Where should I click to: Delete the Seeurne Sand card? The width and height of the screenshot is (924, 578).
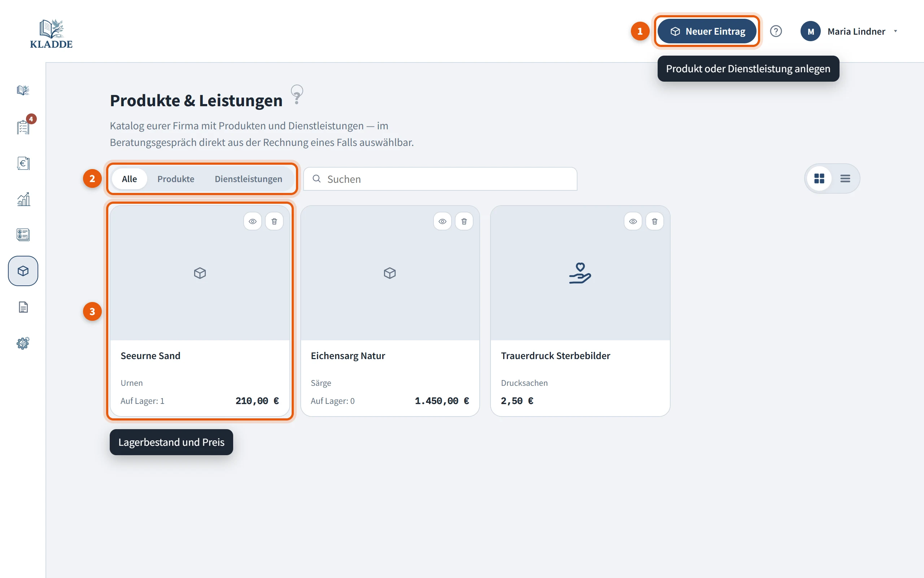(x=274, y=221)
